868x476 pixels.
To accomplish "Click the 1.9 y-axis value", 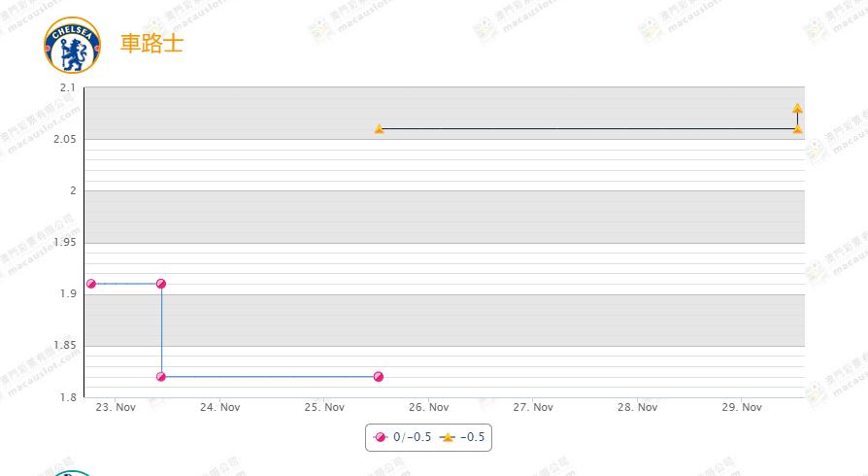I will click(x=68, y=293).
